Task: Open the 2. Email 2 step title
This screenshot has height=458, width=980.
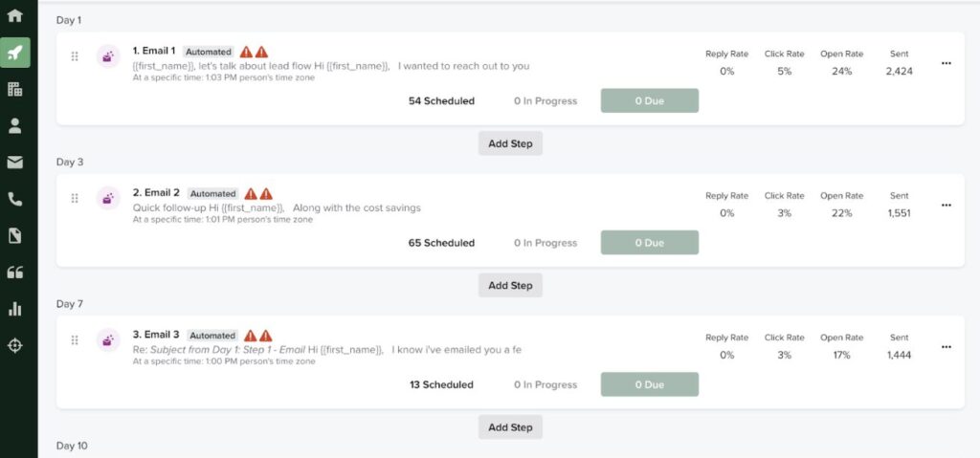Action: (156, 192)
